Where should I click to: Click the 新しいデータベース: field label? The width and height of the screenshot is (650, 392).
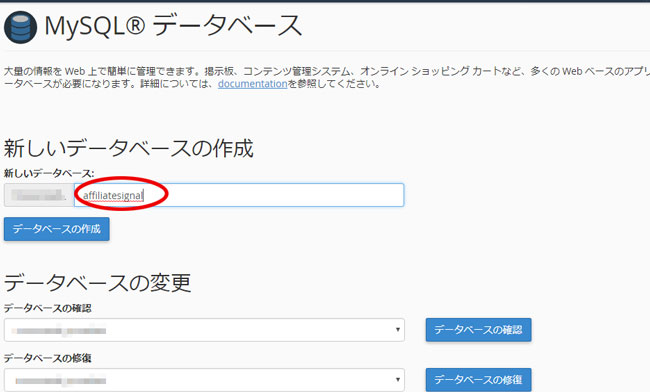(49, 173)
